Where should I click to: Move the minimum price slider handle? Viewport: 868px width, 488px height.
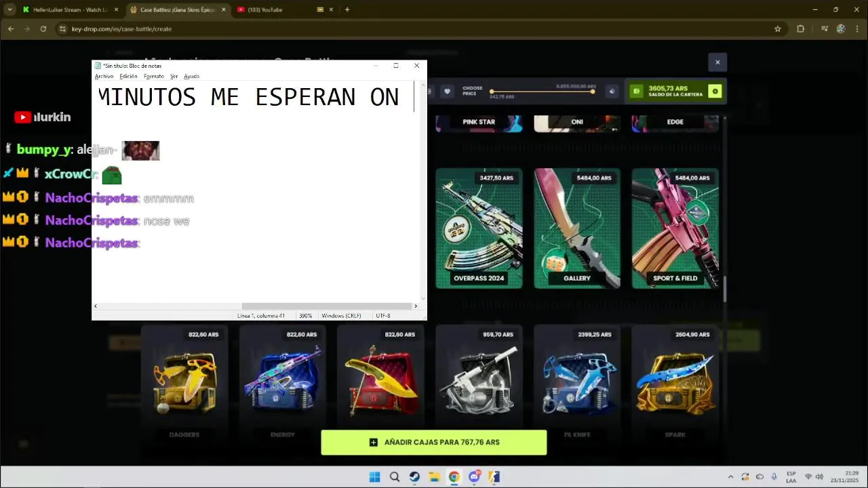tap(492, 91)
